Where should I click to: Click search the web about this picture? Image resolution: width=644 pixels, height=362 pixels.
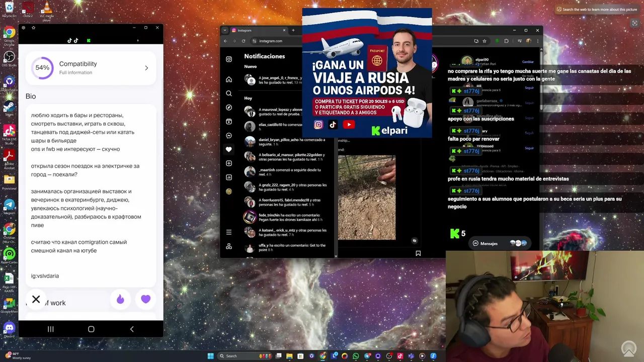(x=596, y=9)
